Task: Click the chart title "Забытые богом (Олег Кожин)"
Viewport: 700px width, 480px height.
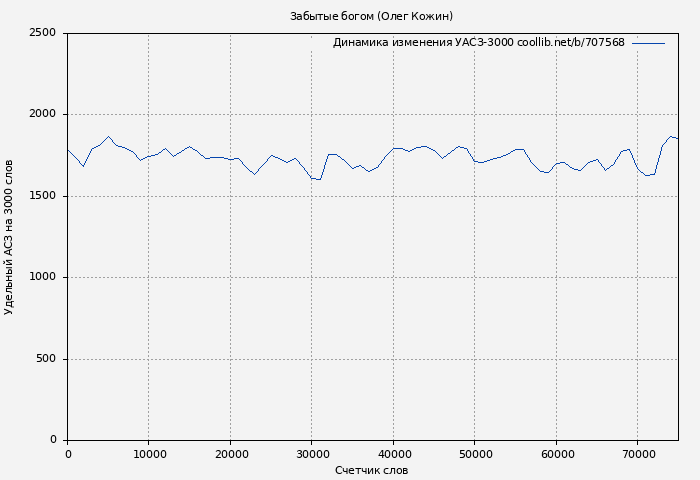Action: pyautogui.click(x=371, y=16)
